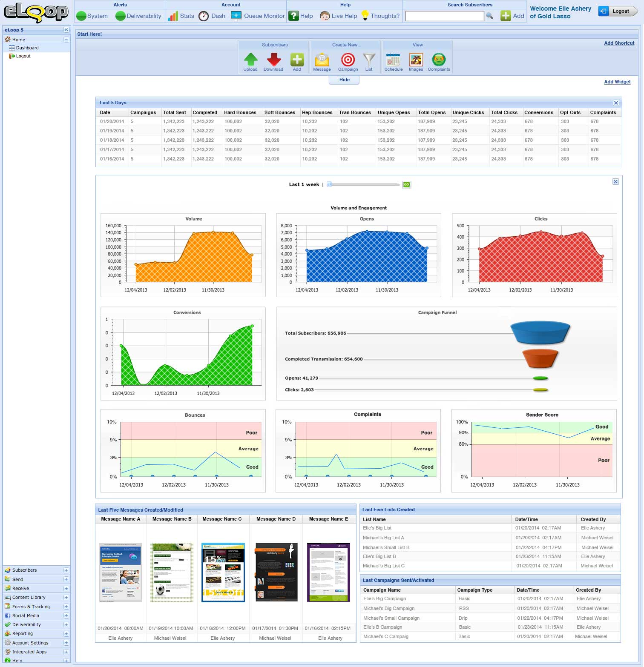
Task: Click the Add Shortcut link
Action: tap(618, 43)
